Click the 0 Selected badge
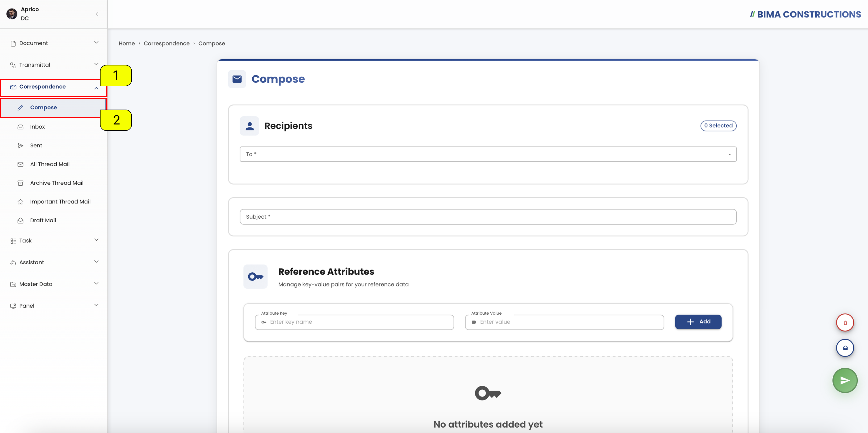Screen dimensions: 868x433 click(718, 126)
